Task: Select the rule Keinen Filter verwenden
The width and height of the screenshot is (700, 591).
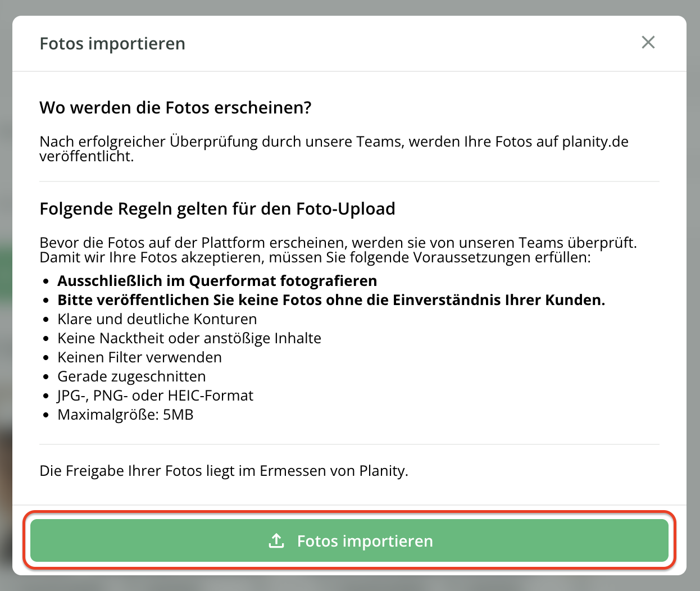Action: pyautogui.click(x=139, y=357)
